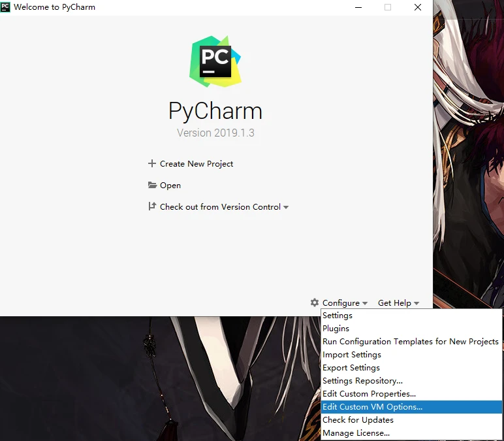Choose Edit Custom Properties menu item
The image size is (504, 441).
369,394
